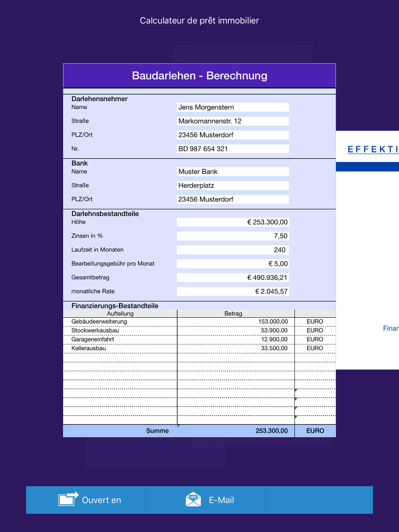Edit the Markomannenstr. 12 street field
The image size is (399, 532).
pyautogui.click(x=232, y=121)
